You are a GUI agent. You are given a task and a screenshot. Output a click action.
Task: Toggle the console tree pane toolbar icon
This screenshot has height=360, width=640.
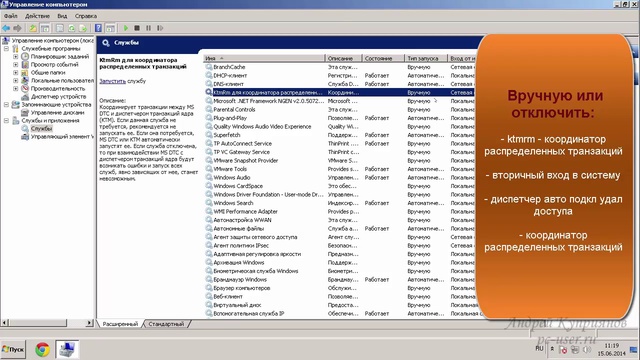click(45, 28)
